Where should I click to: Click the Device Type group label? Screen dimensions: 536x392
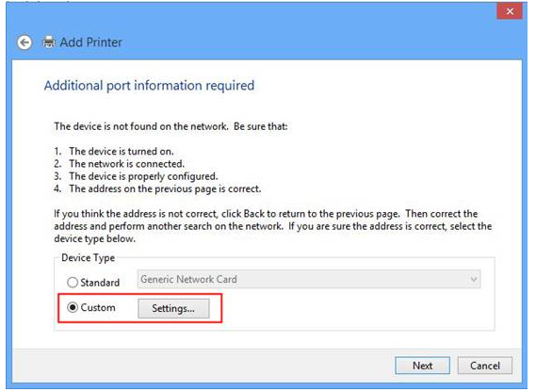(x=89, y=258)
